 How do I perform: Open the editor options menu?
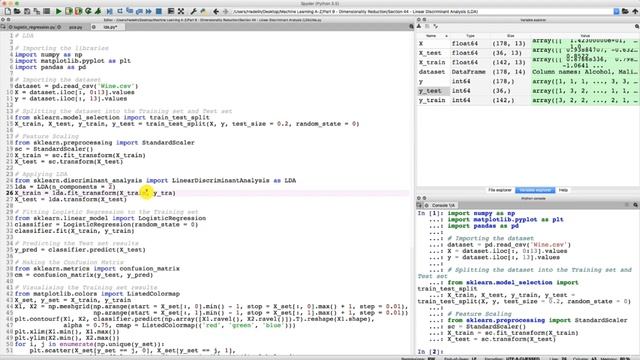coord(411,27)
